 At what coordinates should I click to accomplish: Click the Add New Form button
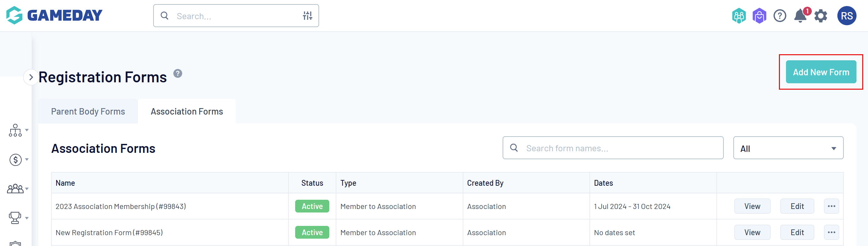tap(820, 72)
